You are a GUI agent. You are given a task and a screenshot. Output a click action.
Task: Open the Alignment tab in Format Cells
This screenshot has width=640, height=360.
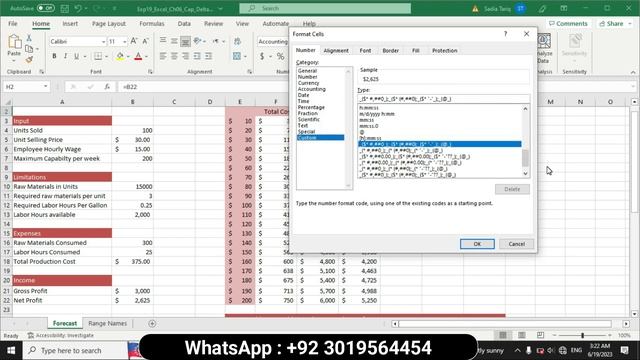(336, 51)
